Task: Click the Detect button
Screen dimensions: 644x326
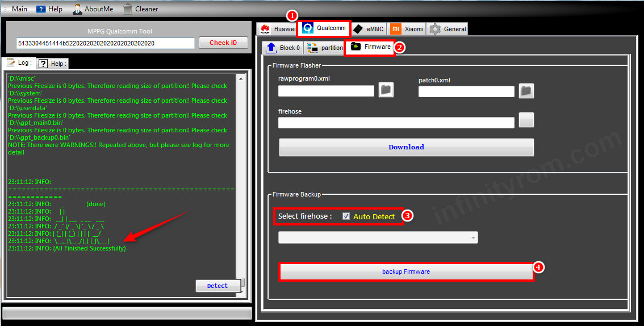Action: tap(218, 286)
